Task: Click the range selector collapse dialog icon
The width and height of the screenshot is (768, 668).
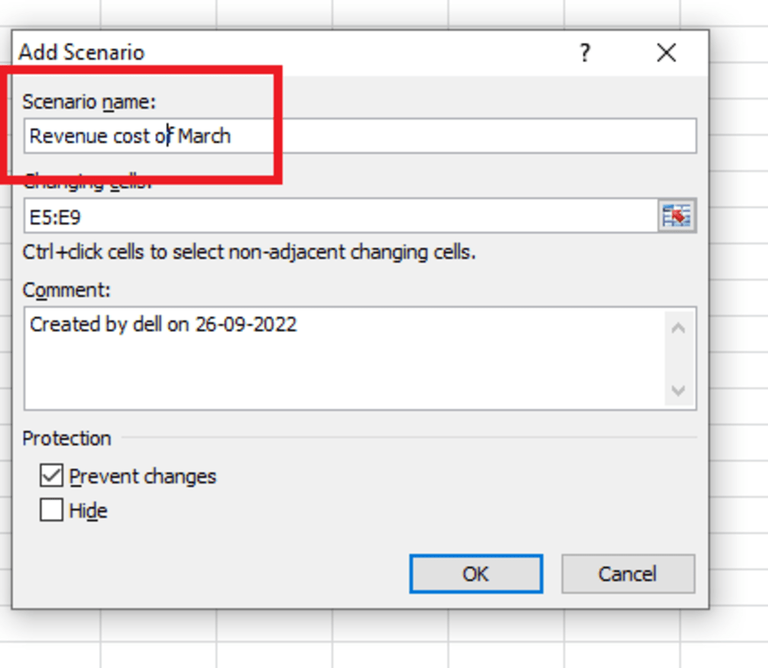Action: tap(677, 216)
